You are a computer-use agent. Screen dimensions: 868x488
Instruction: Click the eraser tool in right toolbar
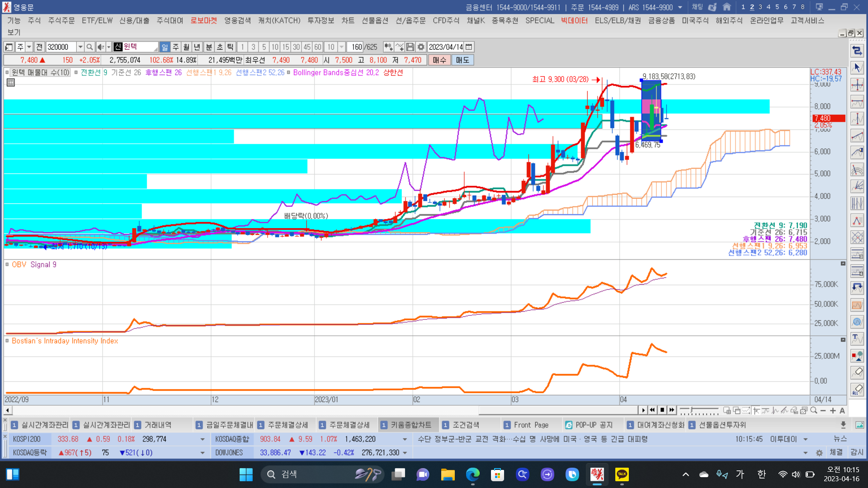pos(857,372)
